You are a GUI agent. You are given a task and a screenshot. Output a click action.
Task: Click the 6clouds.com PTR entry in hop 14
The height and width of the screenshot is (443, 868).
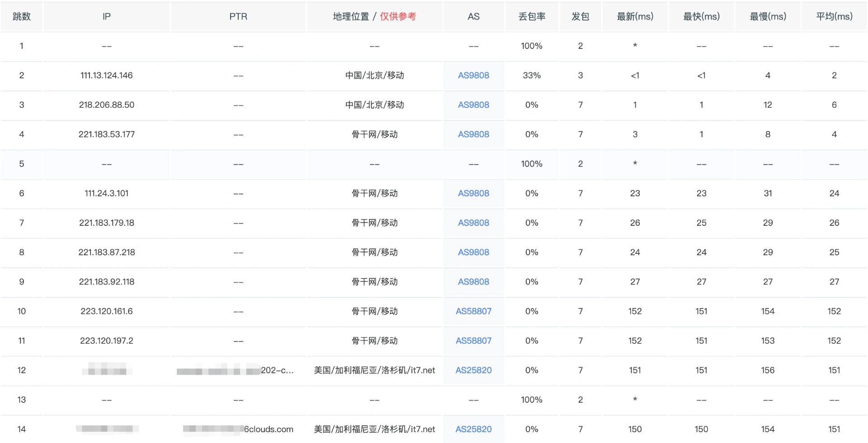(269, 429)
